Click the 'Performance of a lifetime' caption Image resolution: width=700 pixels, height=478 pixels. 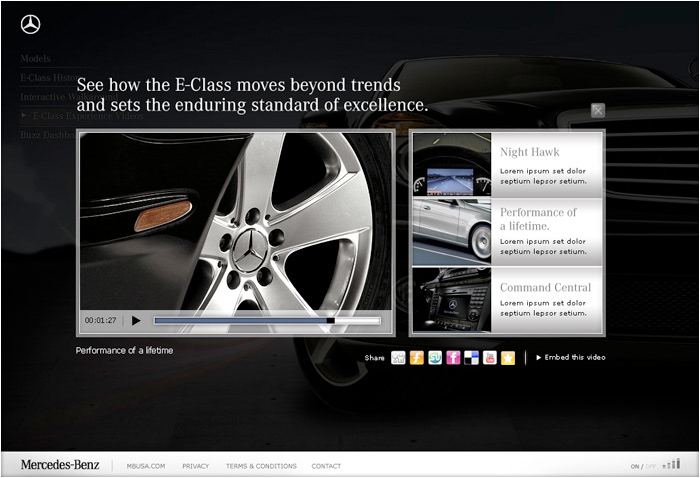coord(124,350)
